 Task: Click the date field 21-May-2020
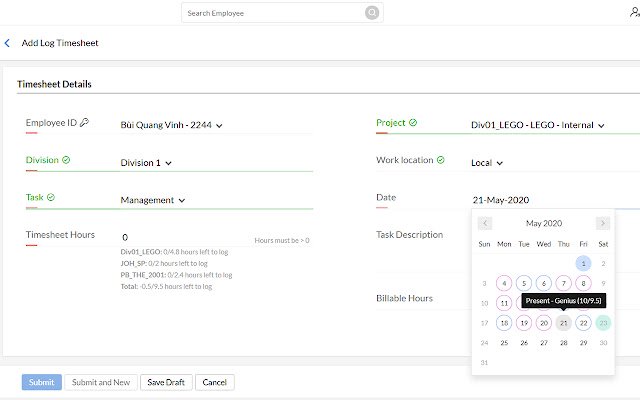(x=501, y=200)
